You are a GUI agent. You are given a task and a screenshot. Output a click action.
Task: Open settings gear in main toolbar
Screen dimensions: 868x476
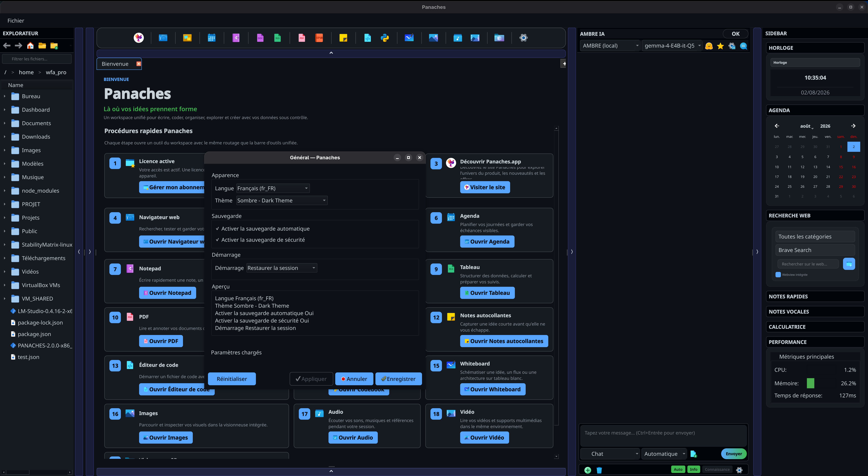tap(523, 38)
